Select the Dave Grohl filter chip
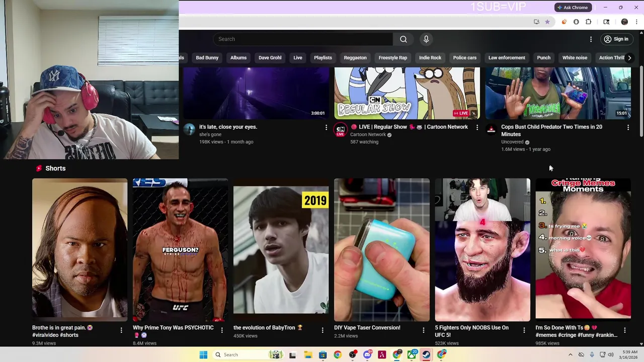 click(270, 58)
